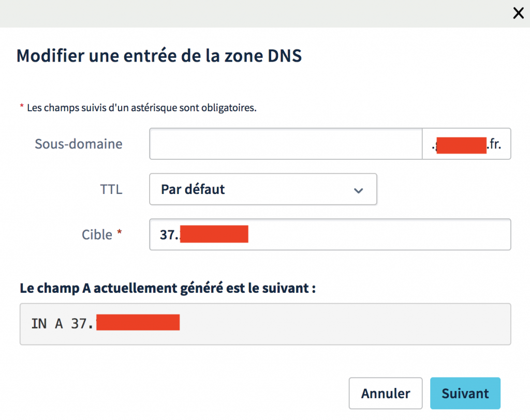The height and width of the screenshot is (420, 530).
Task: Click the Sous-domaine label
Action: tap(78, 144)
